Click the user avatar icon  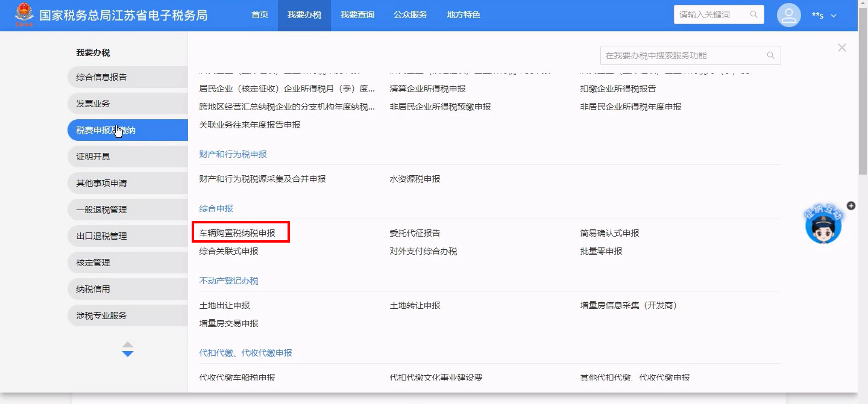788,15
